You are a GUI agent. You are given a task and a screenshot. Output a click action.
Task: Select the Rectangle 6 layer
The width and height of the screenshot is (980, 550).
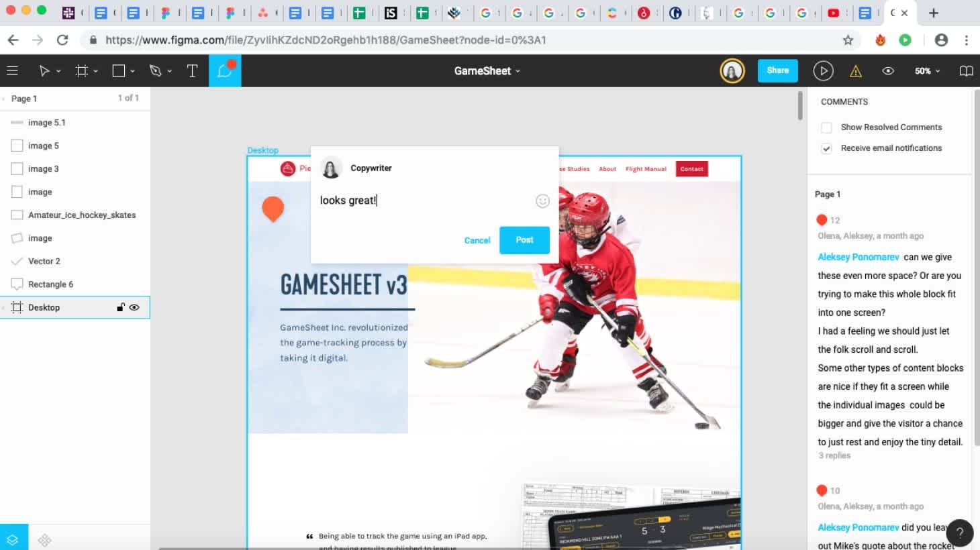coord(75,284)
